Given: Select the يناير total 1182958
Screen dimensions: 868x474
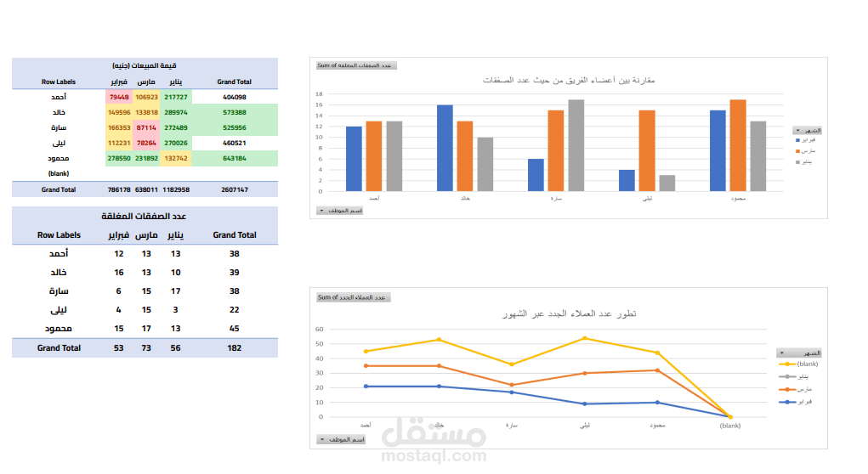Looking at the screenshot, I should 176,189.
